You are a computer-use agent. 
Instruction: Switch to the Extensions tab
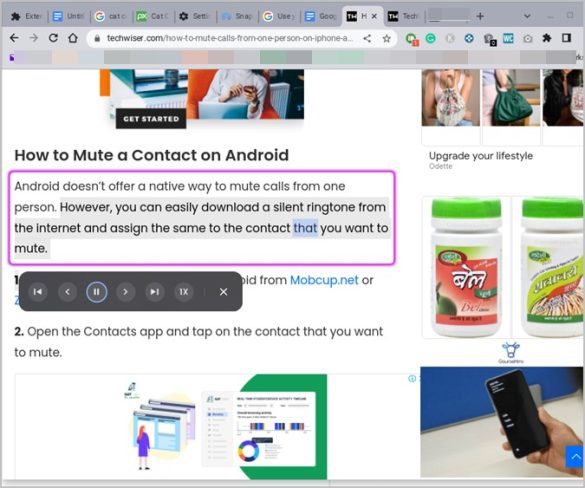click(27, 16)
